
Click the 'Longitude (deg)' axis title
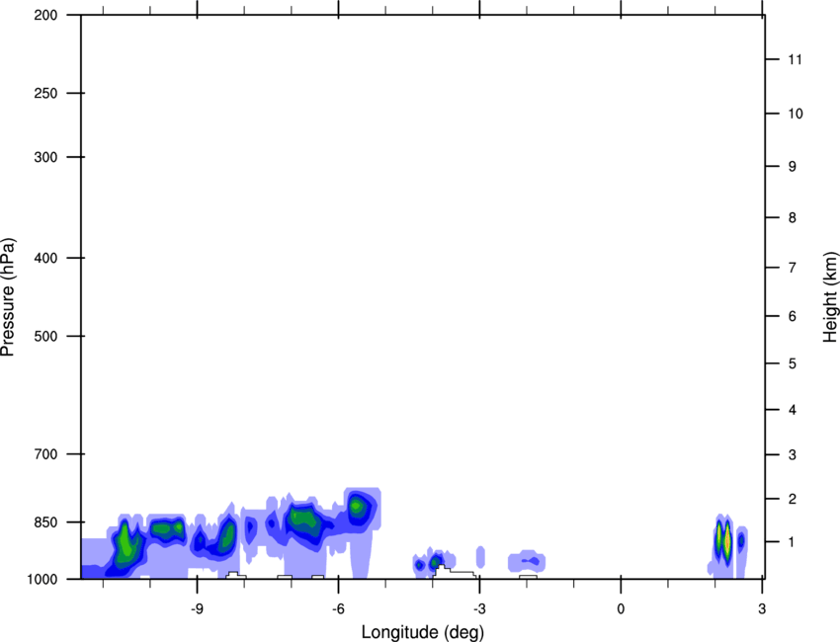point(423,631)
